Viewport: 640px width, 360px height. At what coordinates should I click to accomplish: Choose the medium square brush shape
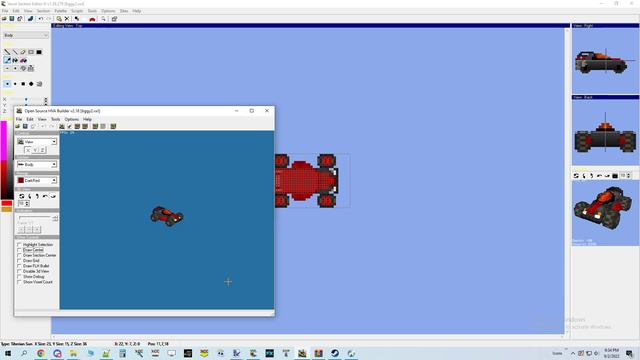tap(23, 84)
